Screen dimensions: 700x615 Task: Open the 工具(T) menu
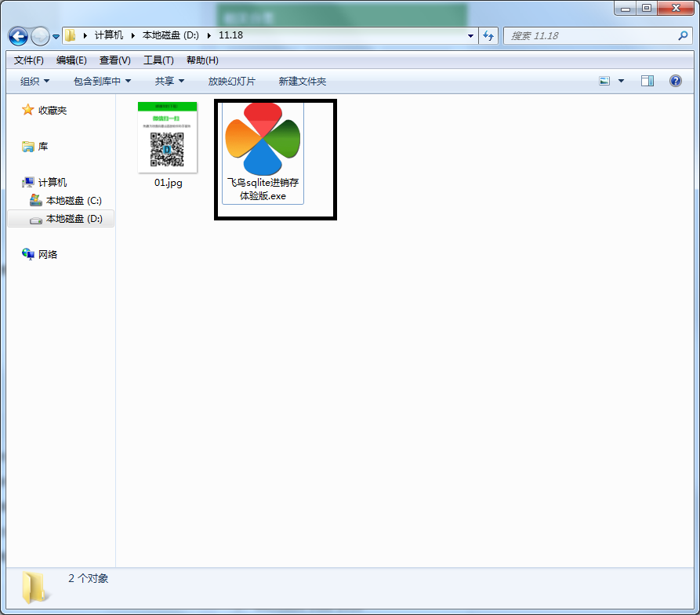point(158,60)
